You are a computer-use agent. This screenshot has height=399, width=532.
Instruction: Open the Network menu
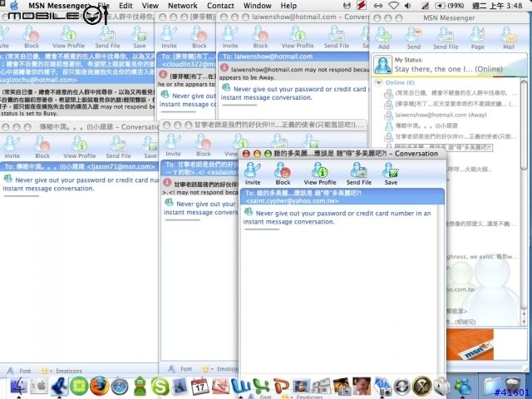click(183, 6)
